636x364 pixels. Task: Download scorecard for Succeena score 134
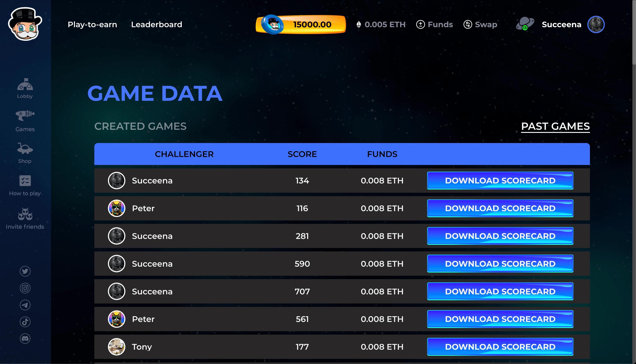[500, 181]
